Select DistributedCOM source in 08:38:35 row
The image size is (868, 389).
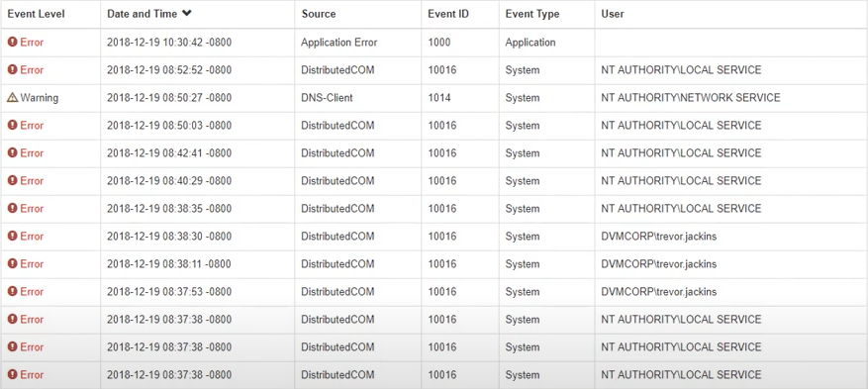click(338, 209)
